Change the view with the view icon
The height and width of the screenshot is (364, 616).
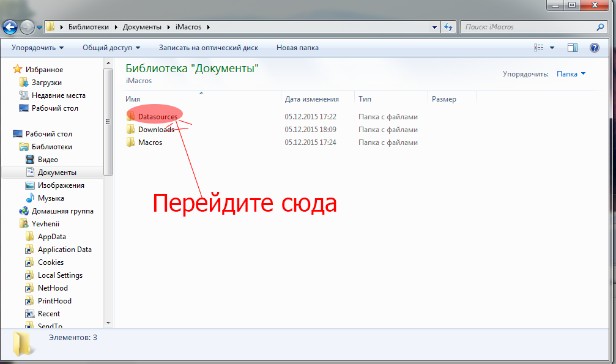[538, 48]
